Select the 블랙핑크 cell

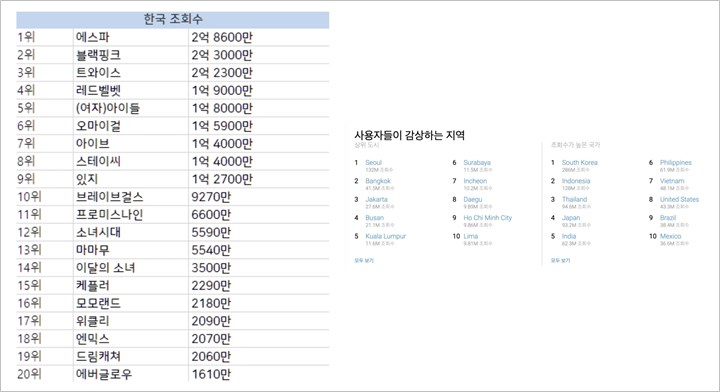(131, 55)
